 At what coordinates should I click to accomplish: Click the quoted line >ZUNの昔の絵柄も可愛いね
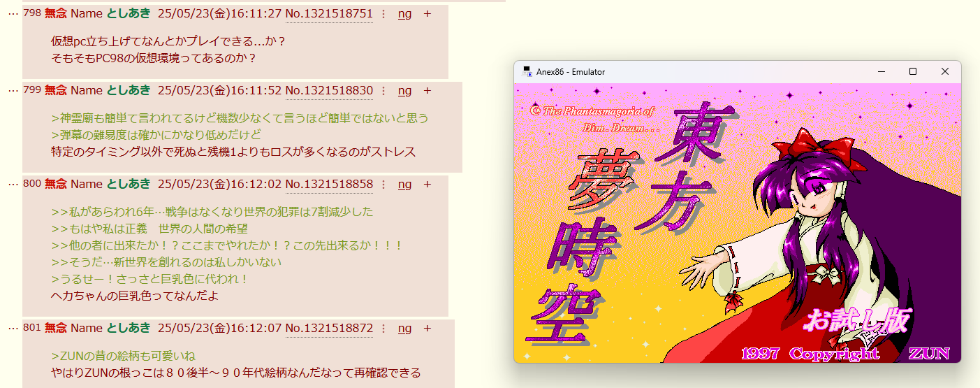pos(124,356)
